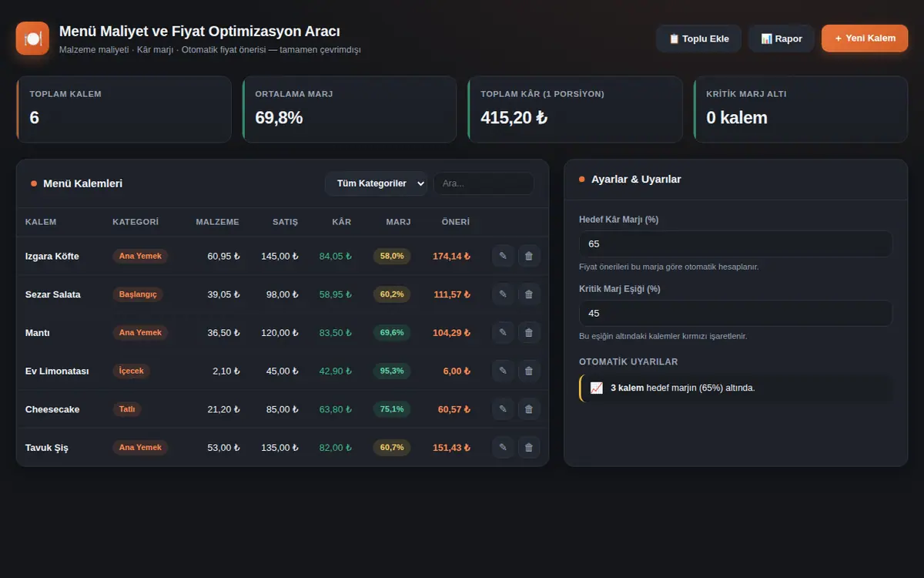Open edit for the Mantı row

[503, 332]
